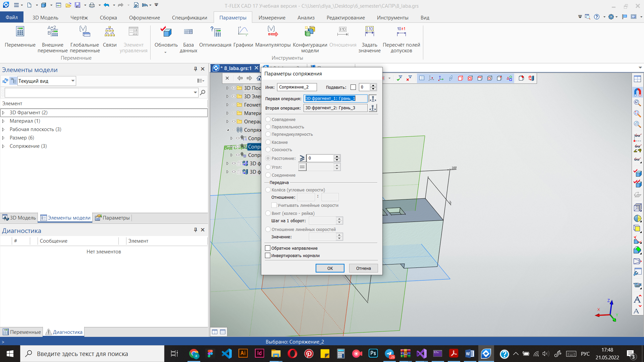Click the Имя field Сопряжение_2
The image size is (644, 362).
[297, 87]
